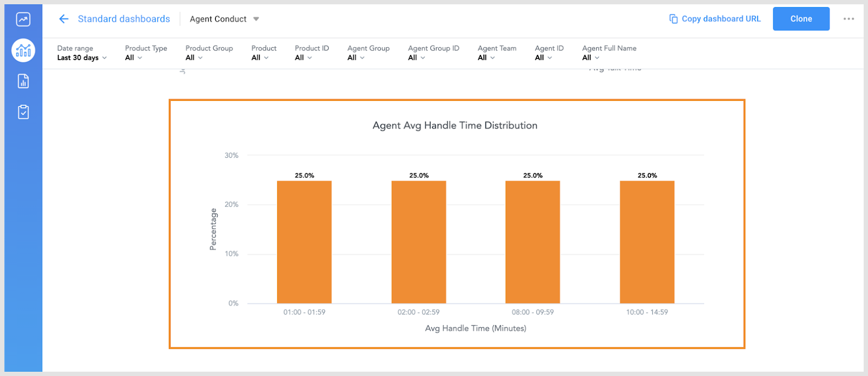Open the Agent Group ID filter
The height and width of the screenshot is (376, 868).
[415, 58]
